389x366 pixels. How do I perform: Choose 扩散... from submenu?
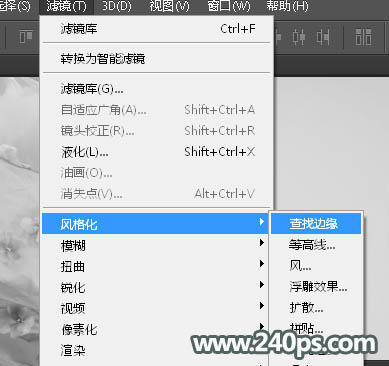[x=316, y=308]
